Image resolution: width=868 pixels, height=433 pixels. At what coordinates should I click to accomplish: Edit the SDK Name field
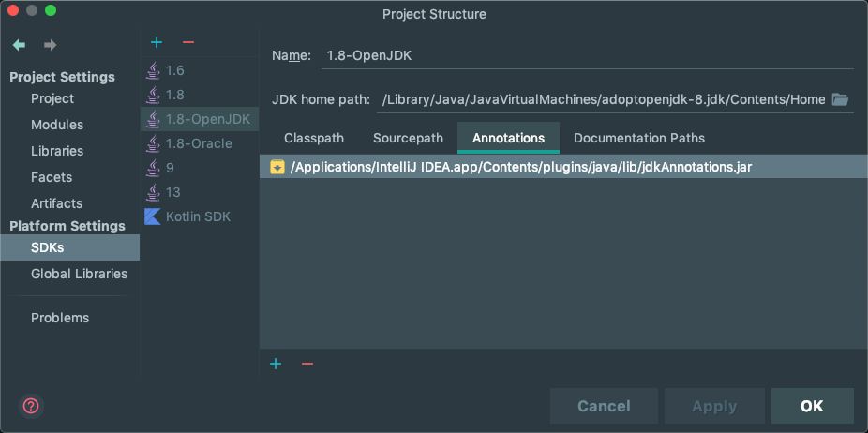pyautogui.click(x=588, y=55)
